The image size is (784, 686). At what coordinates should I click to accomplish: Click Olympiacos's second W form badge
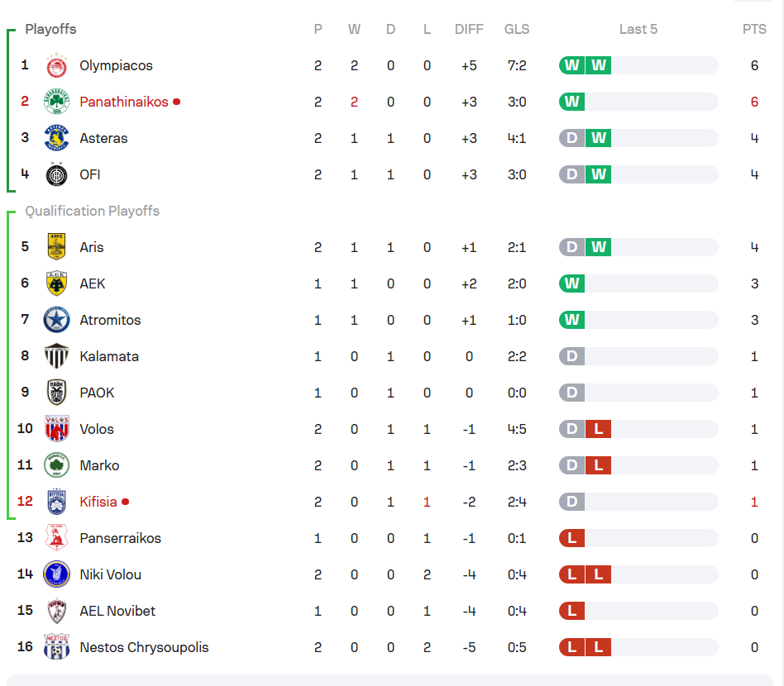click(599, 65)
